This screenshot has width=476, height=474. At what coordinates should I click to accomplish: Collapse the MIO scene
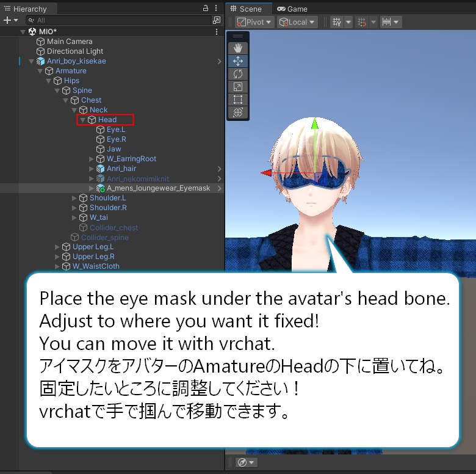pyautogui.click(x=23, y=32)
